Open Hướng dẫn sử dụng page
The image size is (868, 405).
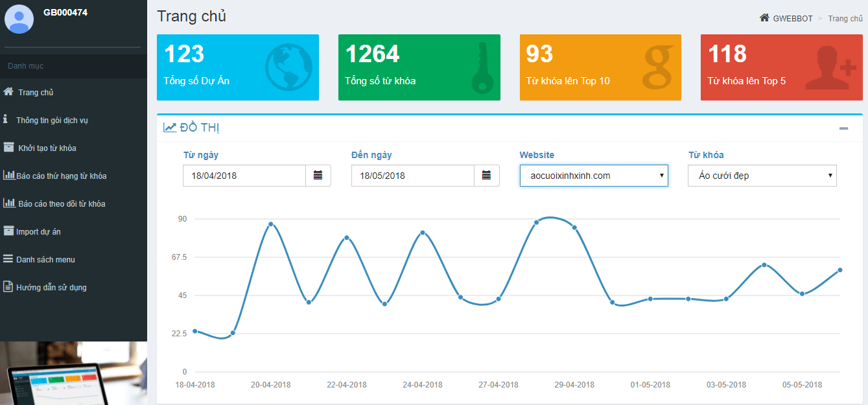[51, 288]
